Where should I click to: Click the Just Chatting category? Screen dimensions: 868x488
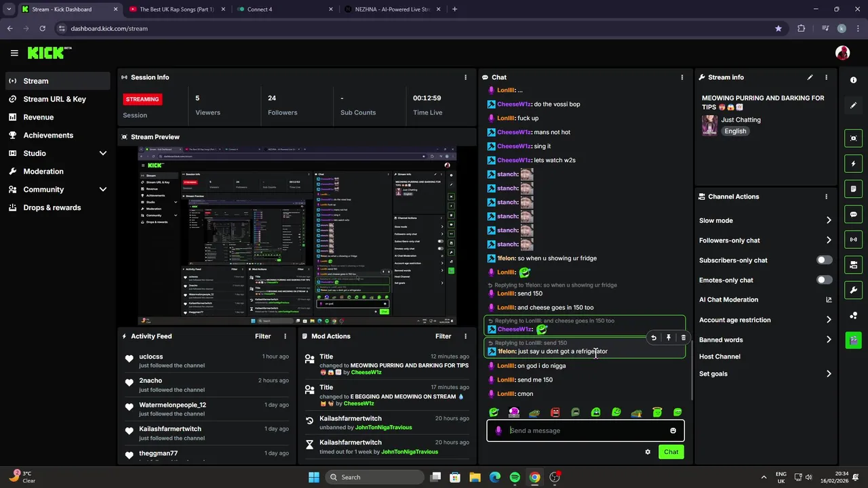coord(741,120)
